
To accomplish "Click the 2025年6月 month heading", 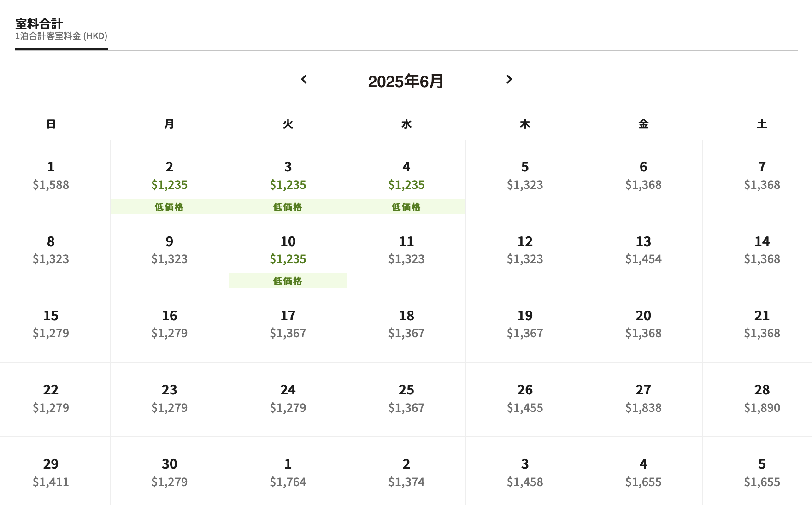I will coord(406,82).
